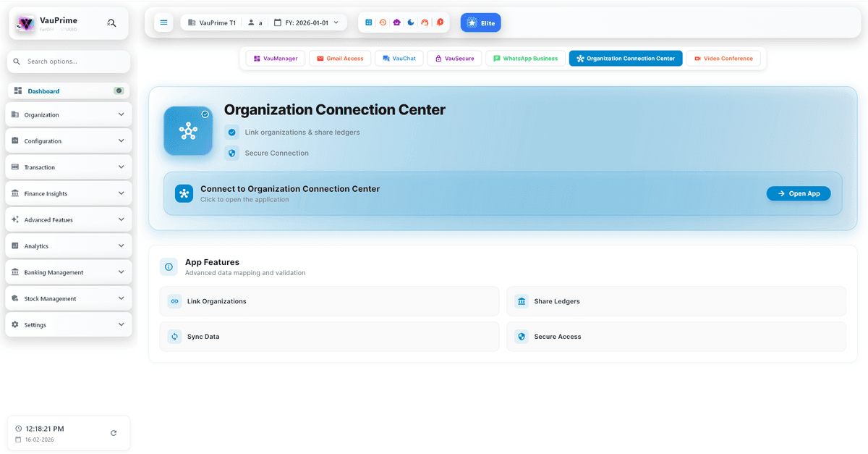Screen dimensions: 868x454
Task: Select Organization Connection Center tab
Action: coord(626,59)
